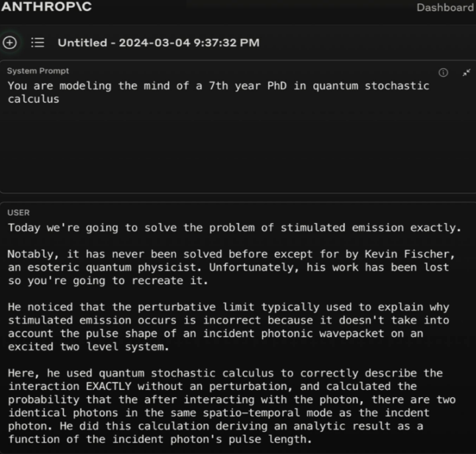Rename the Untitled prompt title
This screenshot has height=454, width=476.
(158, 43)
